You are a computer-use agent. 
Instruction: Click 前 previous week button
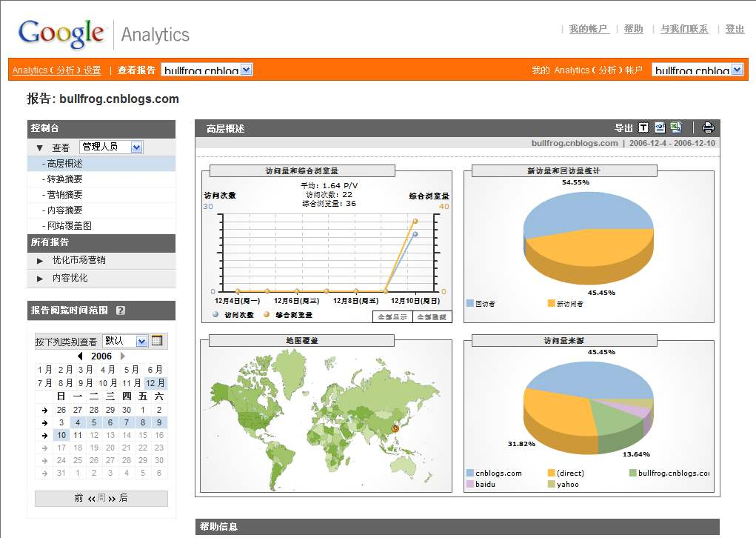(79, 498)
